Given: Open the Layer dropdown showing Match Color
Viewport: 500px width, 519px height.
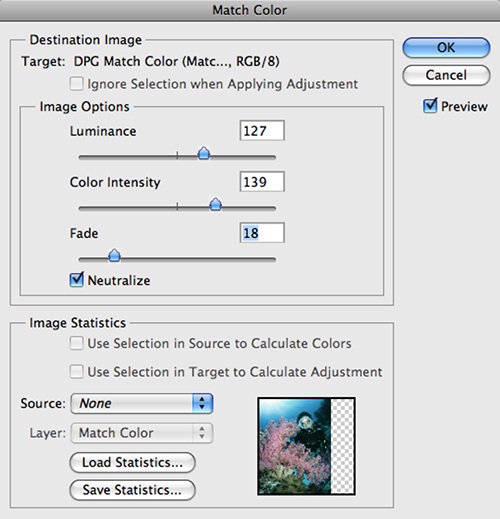Looking at the screenshot, I should [x=142, y=433].
